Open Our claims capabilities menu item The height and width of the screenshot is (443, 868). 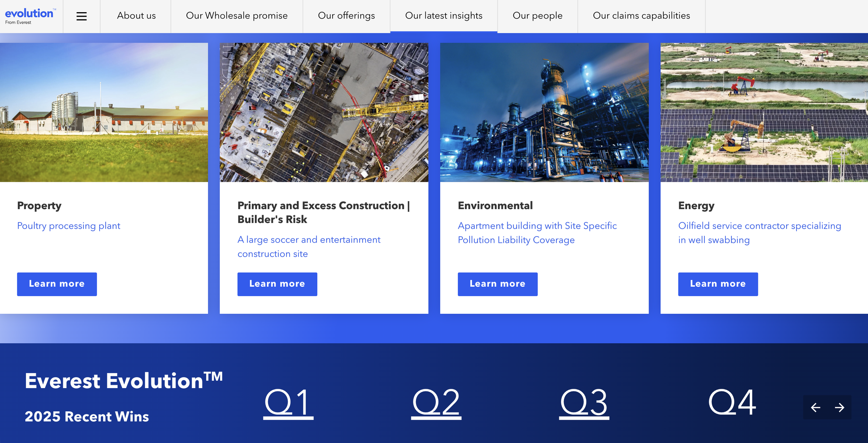tap(641, 16)
